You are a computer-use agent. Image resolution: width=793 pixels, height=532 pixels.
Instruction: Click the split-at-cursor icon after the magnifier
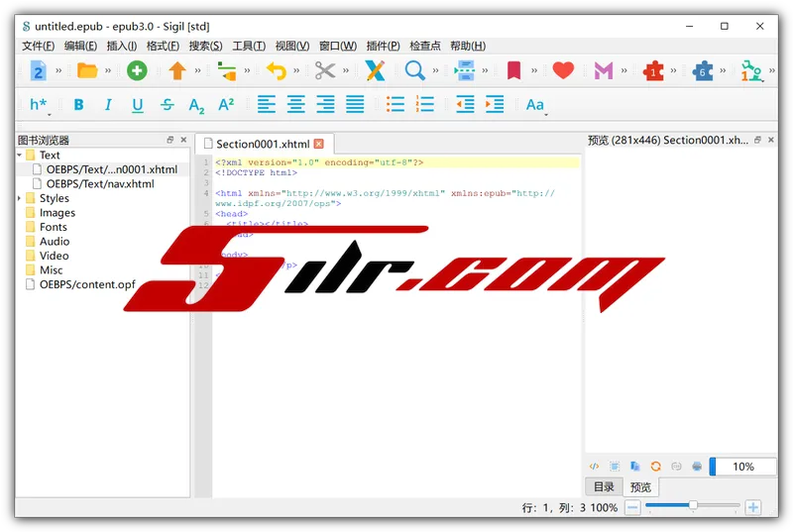coord(464,70)
